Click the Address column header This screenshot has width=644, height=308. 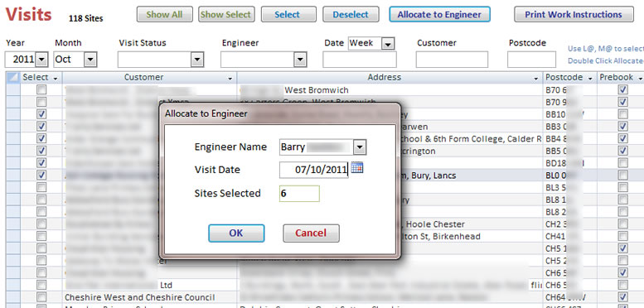[390, 78]
